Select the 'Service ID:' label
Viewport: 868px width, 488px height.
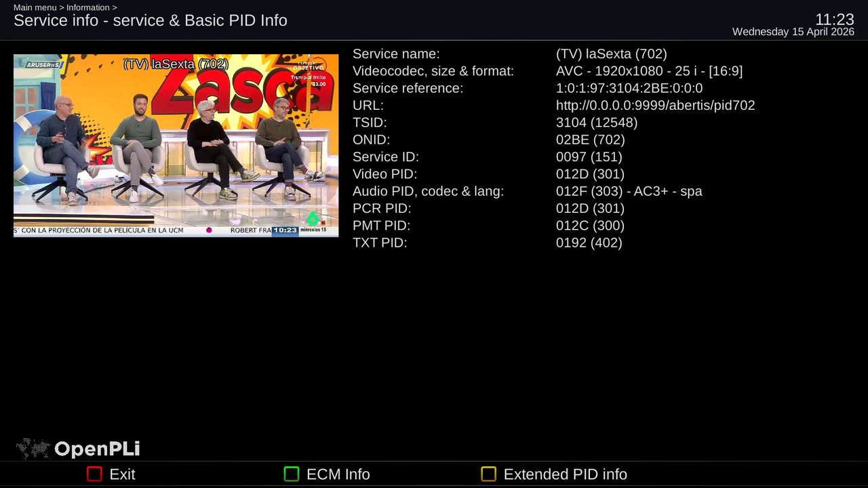386,157
